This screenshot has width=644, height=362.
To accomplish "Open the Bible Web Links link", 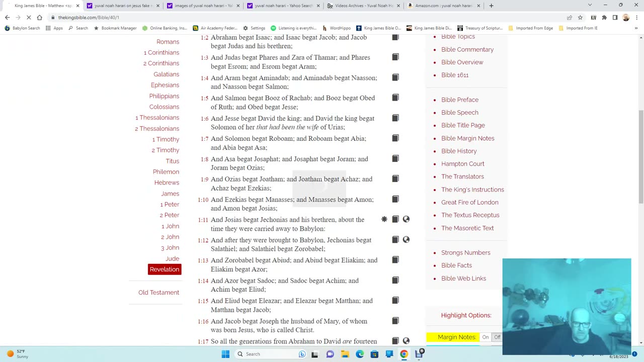I will click(464, 278).
